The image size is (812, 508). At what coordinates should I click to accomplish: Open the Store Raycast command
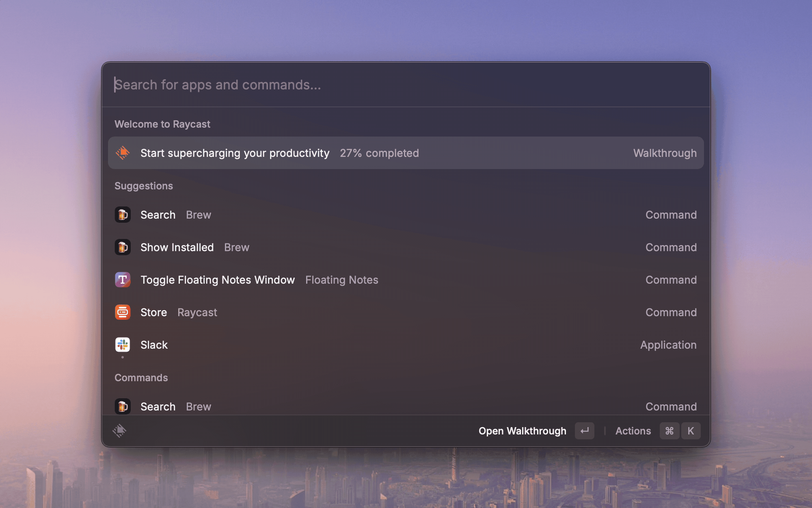(406, 312)
